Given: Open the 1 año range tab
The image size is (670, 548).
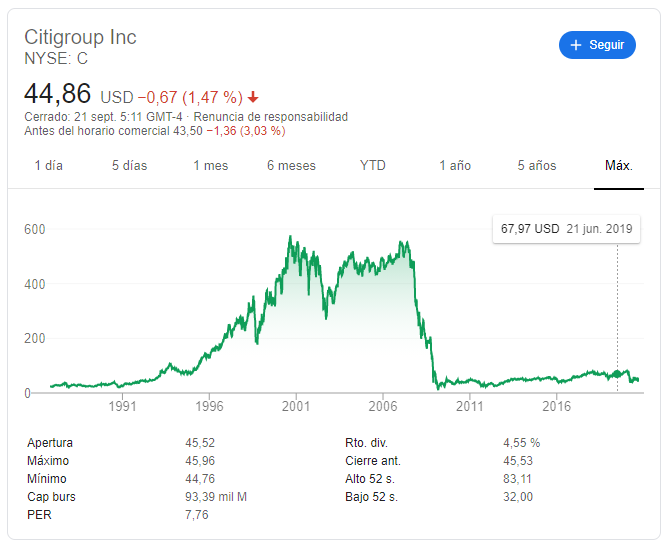Looking at the screenshot, I should click(455, 166).
